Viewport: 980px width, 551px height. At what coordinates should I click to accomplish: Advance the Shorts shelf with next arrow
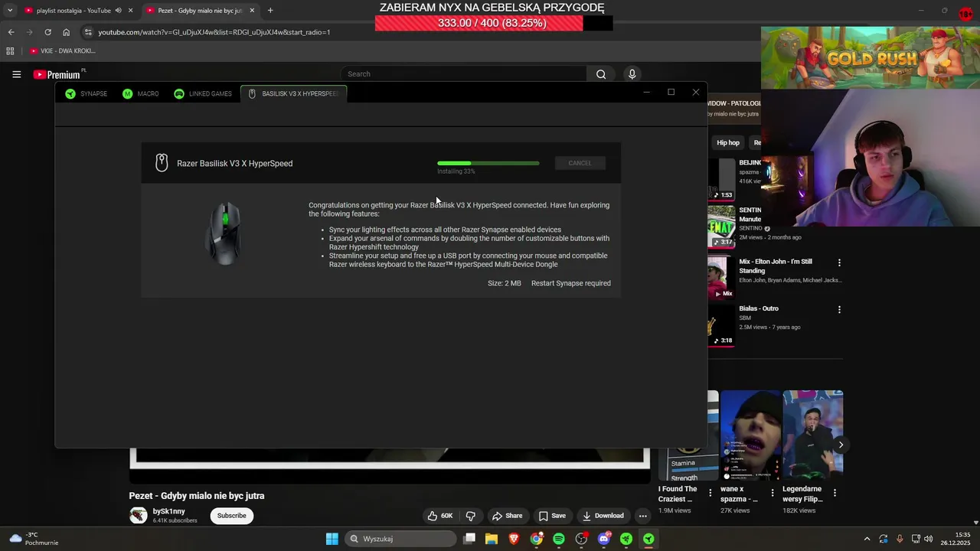(x=841, y=445)
